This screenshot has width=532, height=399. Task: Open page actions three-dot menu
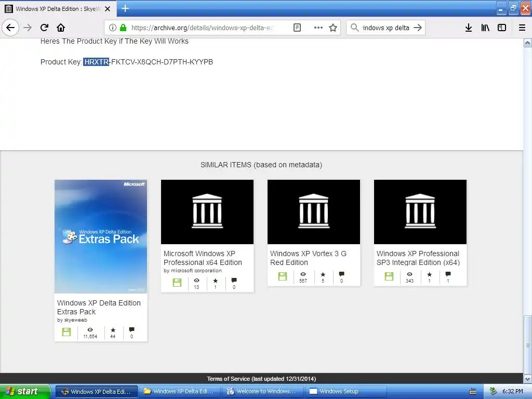(x=318, y=28)
